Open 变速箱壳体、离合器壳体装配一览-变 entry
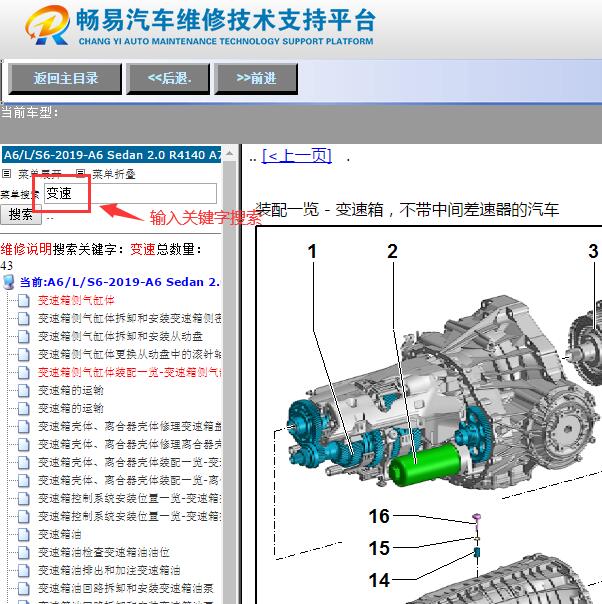Screen dimensions: 602x604 coord(130,462)
